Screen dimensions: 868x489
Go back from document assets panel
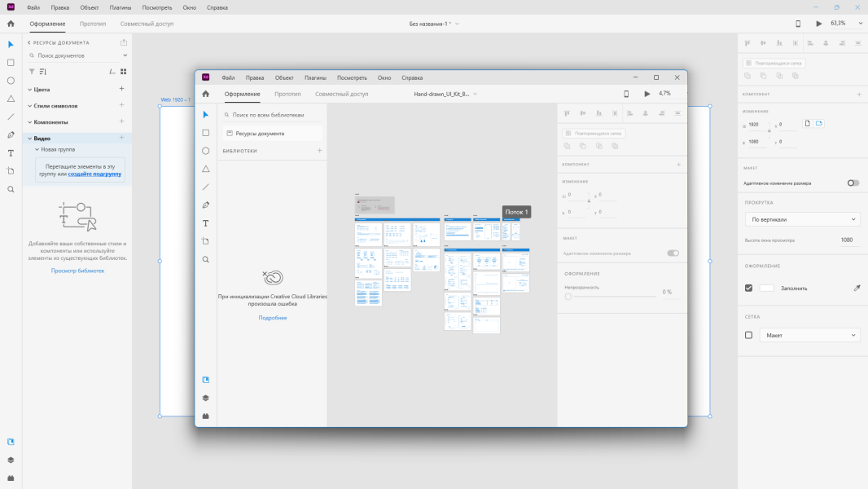29,42
